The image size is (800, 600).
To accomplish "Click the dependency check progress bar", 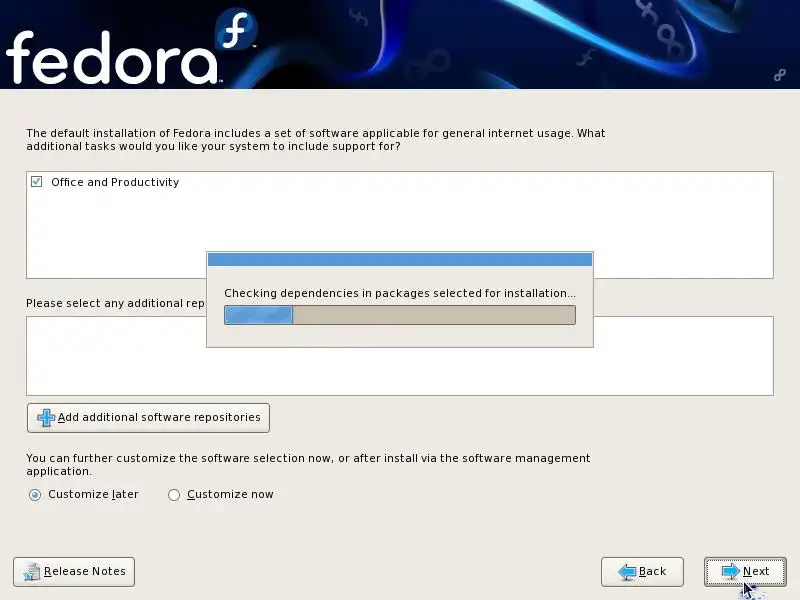I will (x=400, y=315).
